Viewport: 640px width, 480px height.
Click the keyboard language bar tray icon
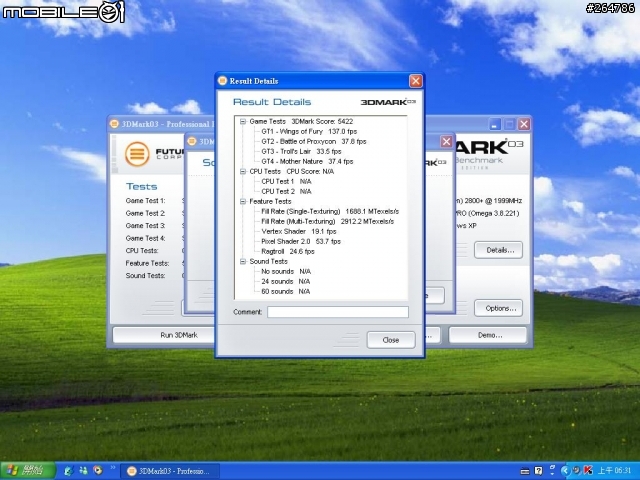coord(525,471)
